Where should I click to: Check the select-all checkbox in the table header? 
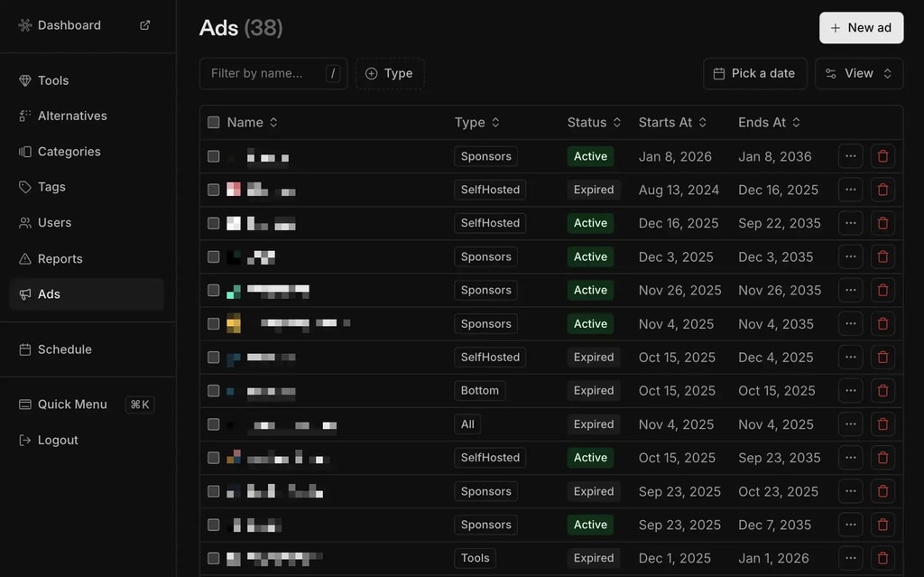[214, 122]
